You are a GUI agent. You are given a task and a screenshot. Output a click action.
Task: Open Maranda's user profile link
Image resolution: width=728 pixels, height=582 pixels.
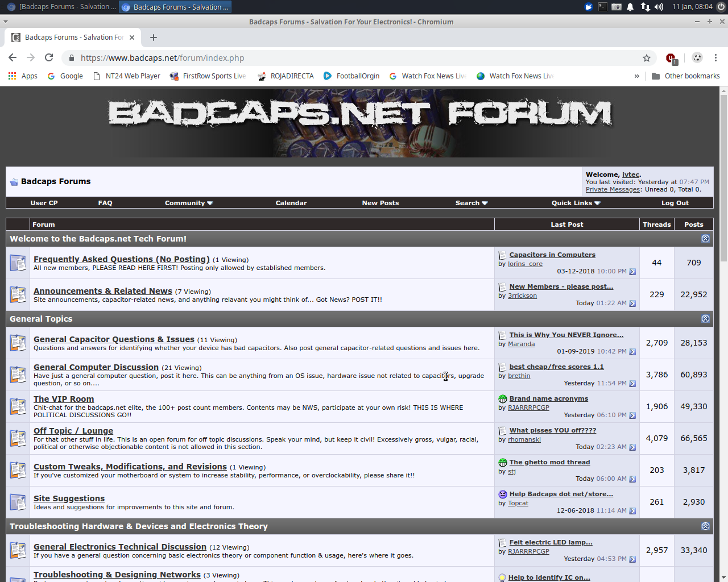[x=522, y=344]
